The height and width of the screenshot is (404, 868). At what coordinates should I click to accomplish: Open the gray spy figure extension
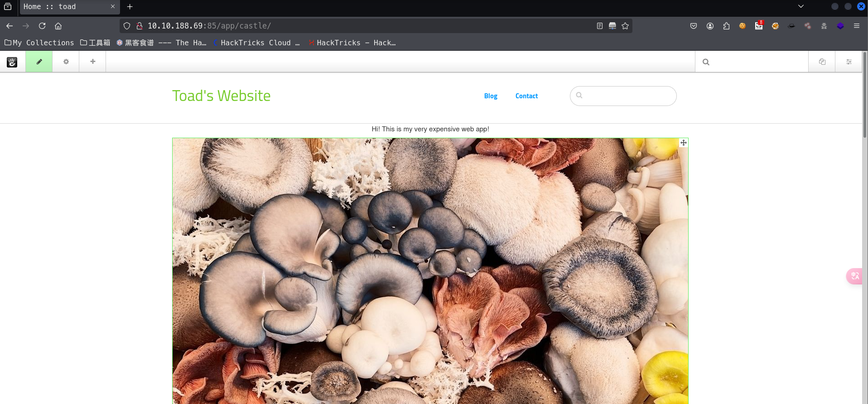(x=824, y=26)
